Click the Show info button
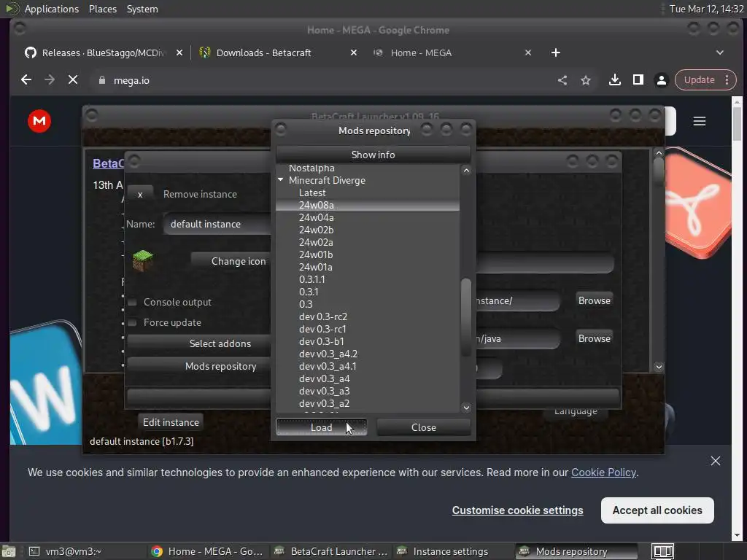This screenshot has height=560, width=747. coord(373,155)
